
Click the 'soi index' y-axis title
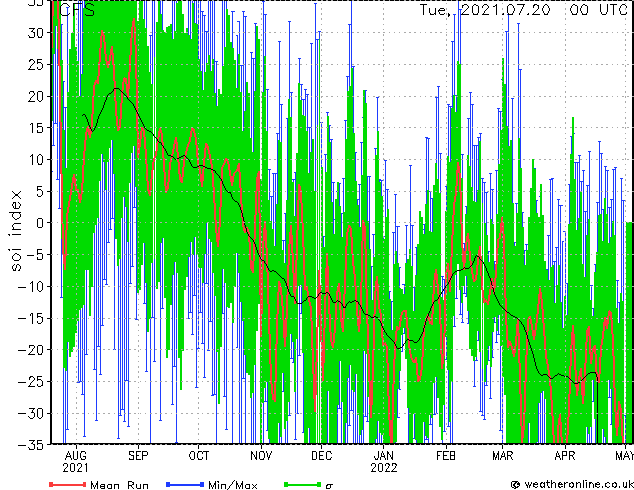[16, 231]
